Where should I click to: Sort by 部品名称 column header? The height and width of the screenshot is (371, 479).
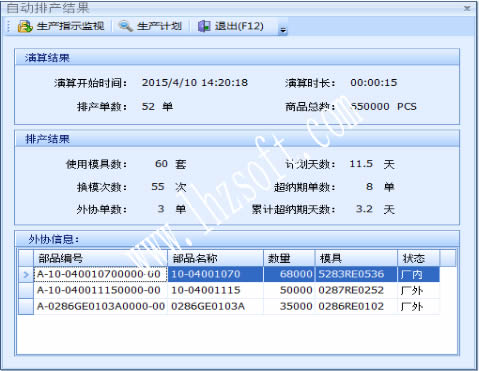(x=215, y=258)
